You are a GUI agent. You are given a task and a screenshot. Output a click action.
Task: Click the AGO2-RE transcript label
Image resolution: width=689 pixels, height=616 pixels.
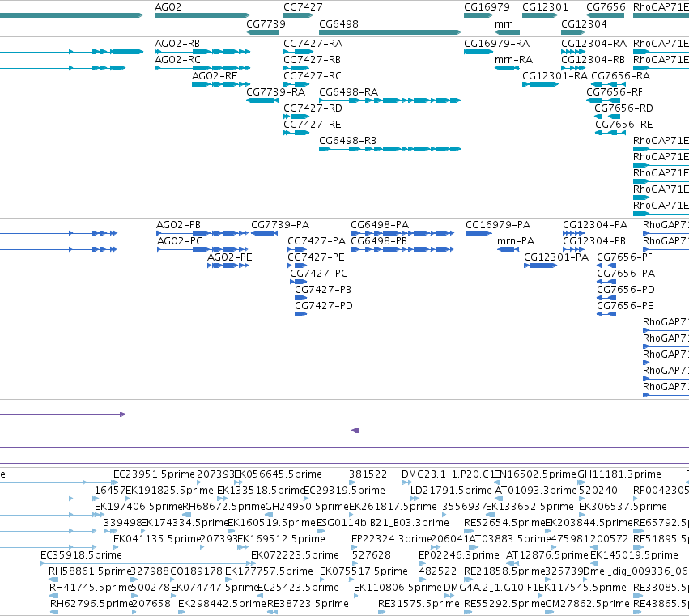point(215,76)
